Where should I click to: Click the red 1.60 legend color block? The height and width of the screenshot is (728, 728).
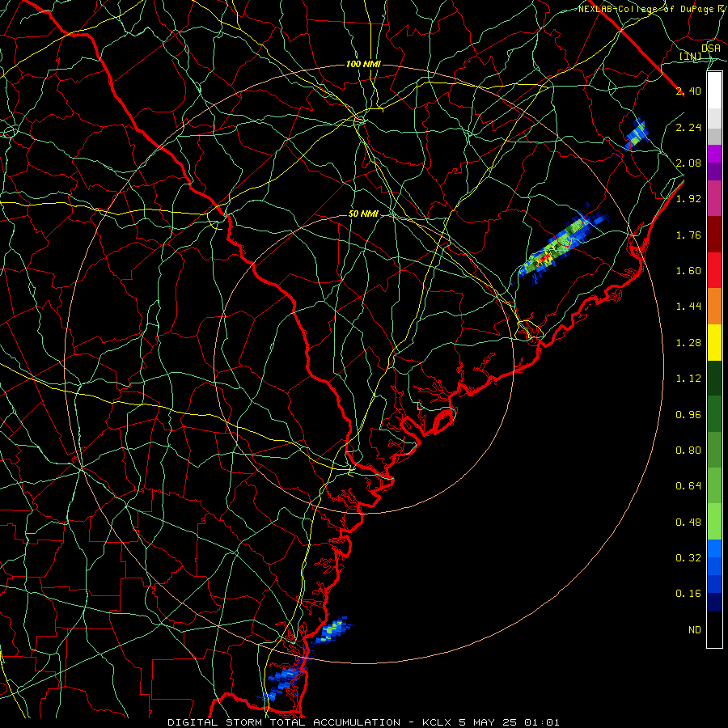pos(714,270)
